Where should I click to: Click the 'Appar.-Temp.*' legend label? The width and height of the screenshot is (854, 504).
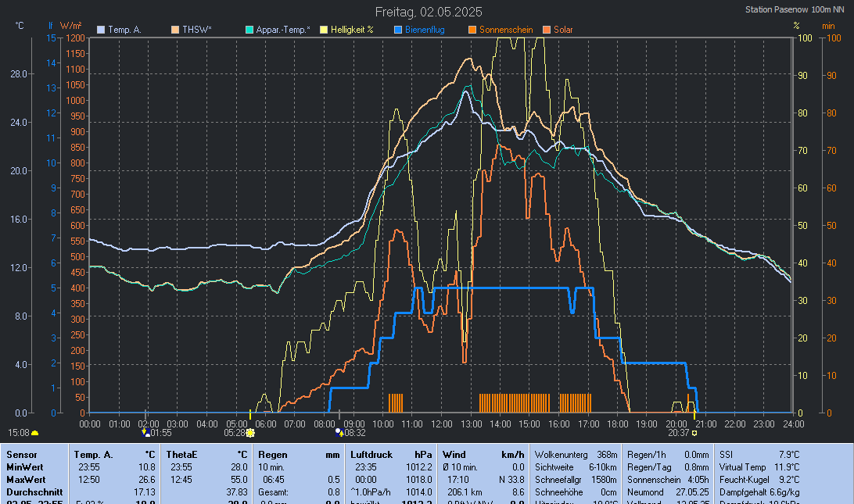coord(282,30)
